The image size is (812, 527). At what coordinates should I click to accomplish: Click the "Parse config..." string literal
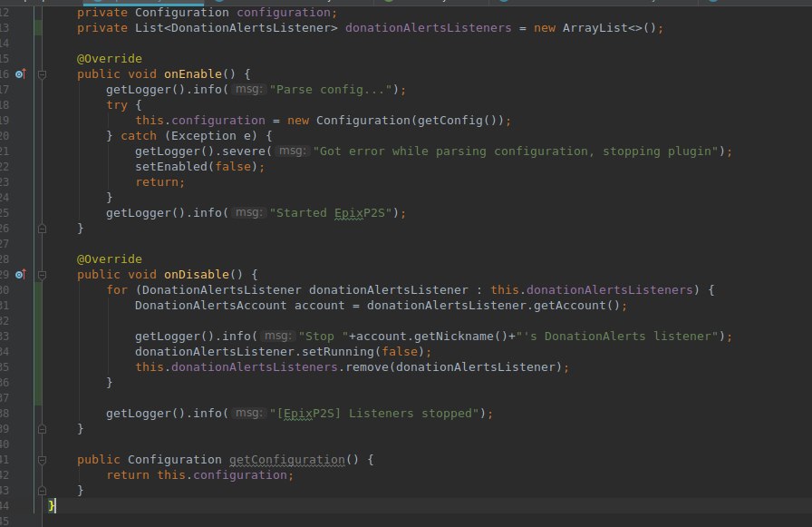point(331,90)
